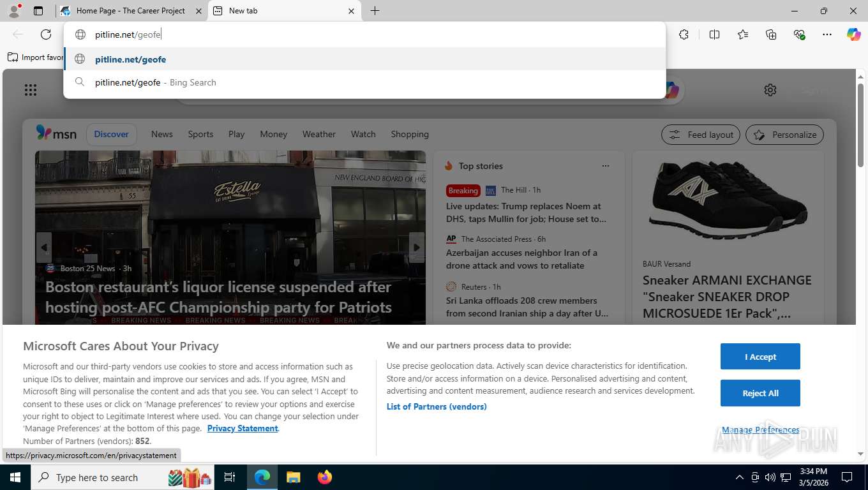This screenshot has width=868, height=490.
Task: Open the Trump replaces Noem live updates
Action: click(x=527, y=212)
